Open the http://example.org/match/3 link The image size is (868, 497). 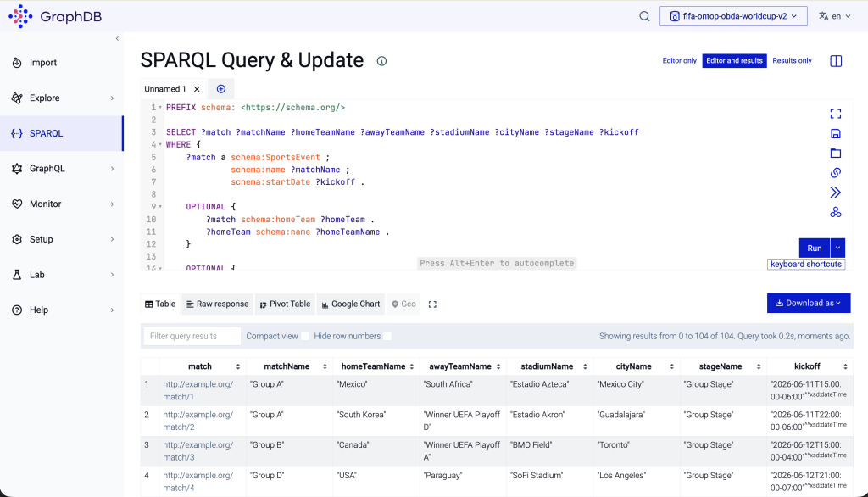click(198, 451)
